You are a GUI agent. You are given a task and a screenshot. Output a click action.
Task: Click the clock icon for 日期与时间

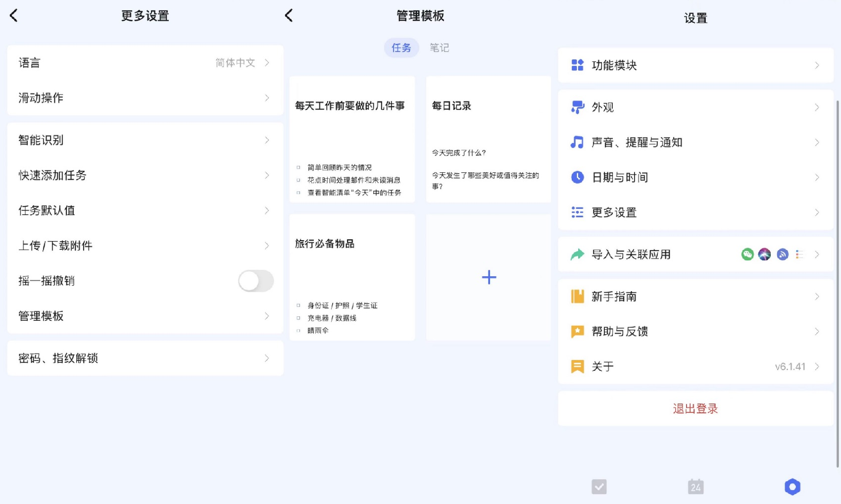[x=577, y=177]
